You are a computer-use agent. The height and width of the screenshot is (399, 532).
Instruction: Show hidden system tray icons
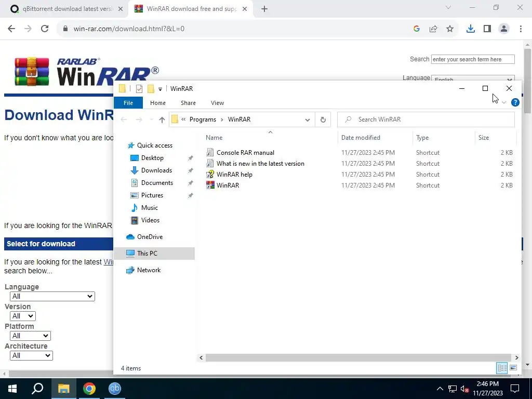[440, 389]
